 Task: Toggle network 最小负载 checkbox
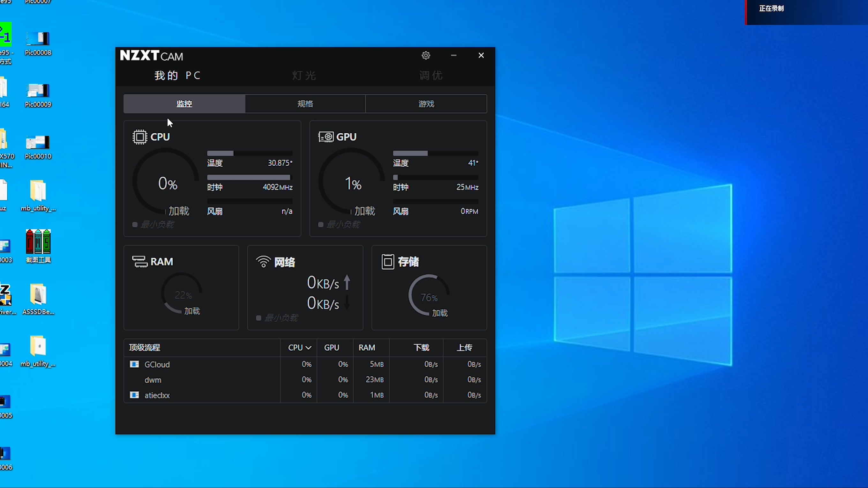tap(258, 318)
